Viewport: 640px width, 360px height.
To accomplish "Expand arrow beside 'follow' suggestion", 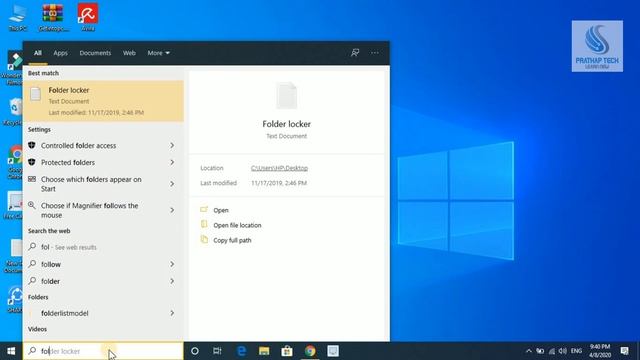I will 172,264.
